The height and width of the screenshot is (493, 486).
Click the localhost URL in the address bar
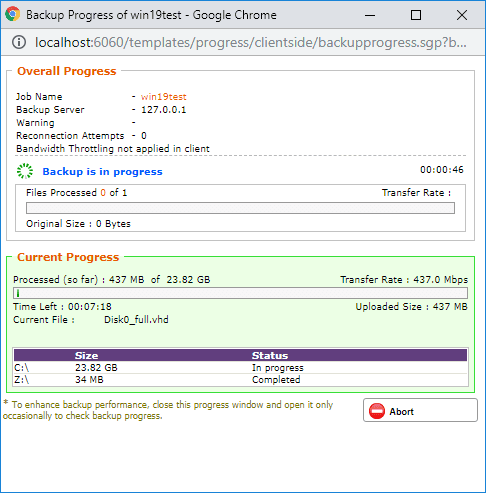point(251,42)
